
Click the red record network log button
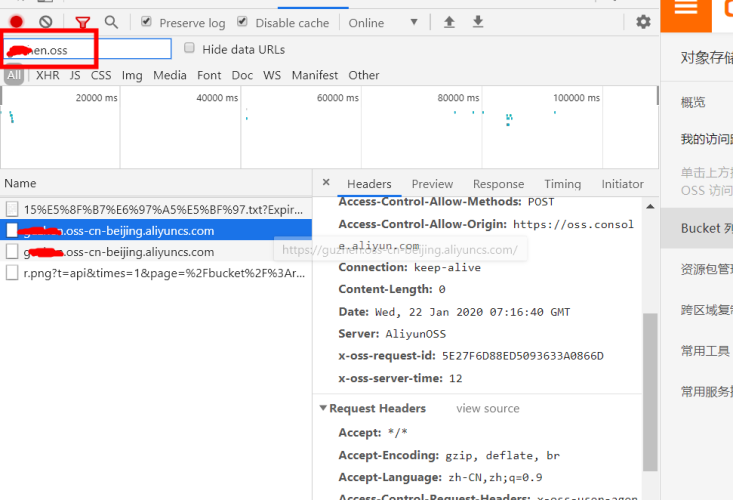[17, 22]
